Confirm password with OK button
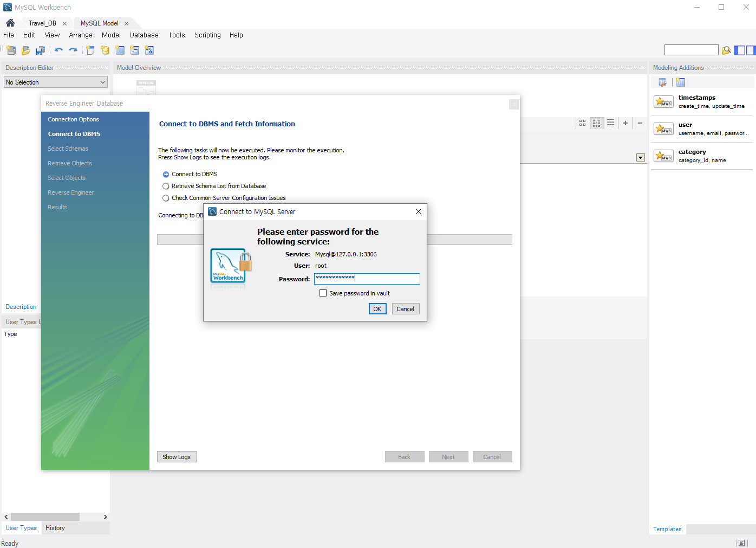Image resolution: width=756 pixels, height=548 pixels. point(377,309)
